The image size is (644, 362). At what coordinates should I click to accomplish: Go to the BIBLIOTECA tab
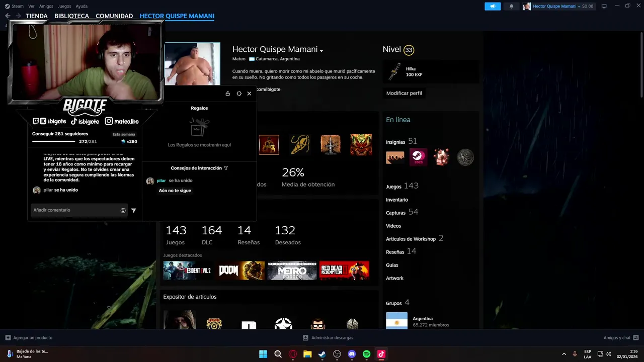coord(71,16)
